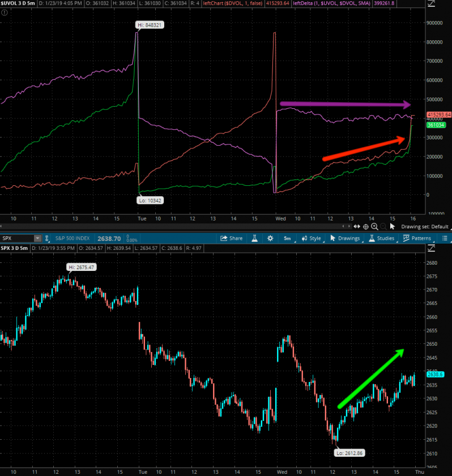Click the SPX symbol input field

pos(17,239)
